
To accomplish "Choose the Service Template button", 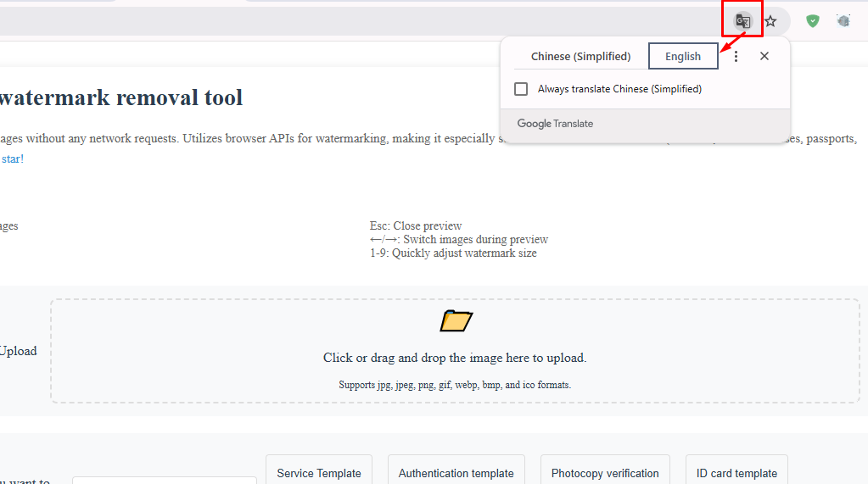I will (x=319, y=473).
